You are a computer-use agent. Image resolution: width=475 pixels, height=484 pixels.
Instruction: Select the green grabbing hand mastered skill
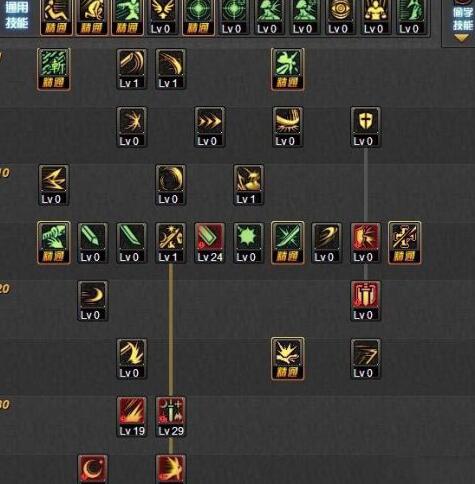point(54,243)
